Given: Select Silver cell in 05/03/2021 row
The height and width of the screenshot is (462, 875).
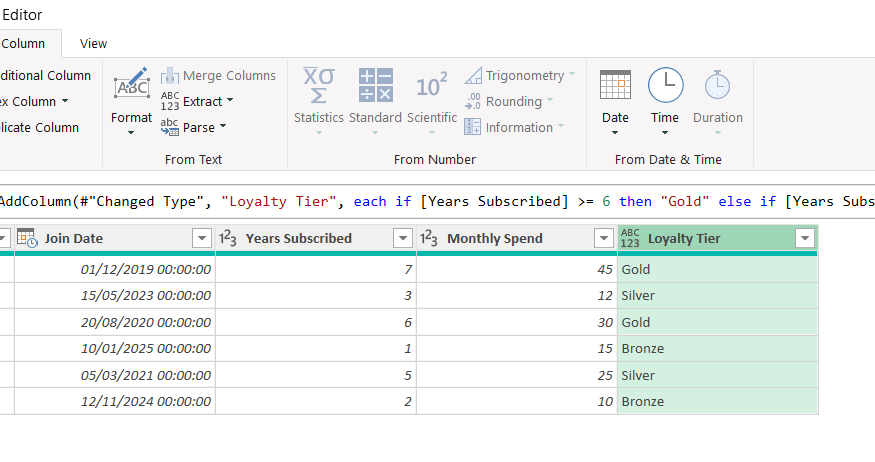Looking at the screenshot, I should pos(718,376).
